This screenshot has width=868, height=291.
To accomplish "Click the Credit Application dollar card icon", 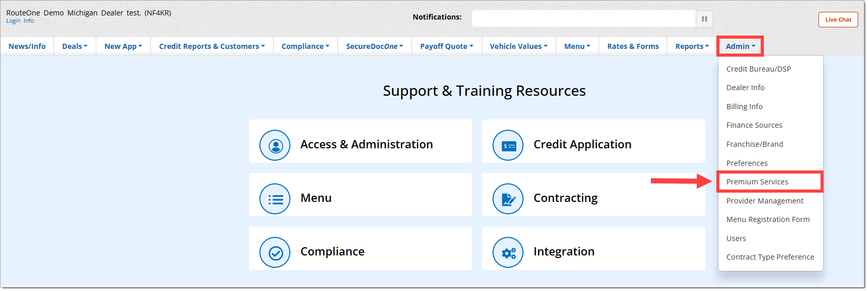I will 509,145.
